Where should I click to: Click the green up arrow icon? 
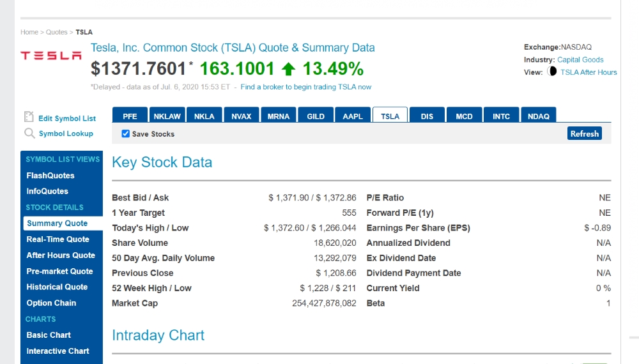[288, 69]
